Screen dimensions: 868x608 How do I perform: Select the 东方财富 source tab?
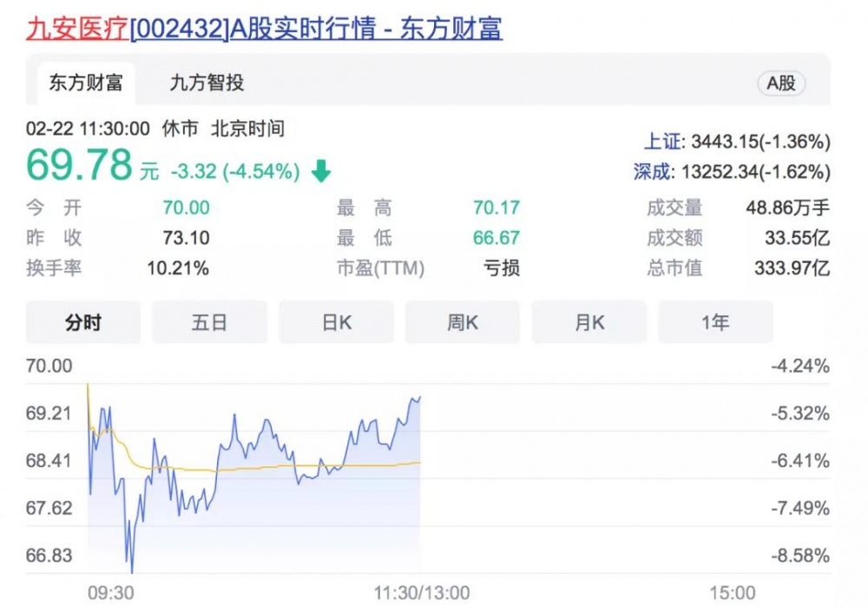click(x=84, y=83)
